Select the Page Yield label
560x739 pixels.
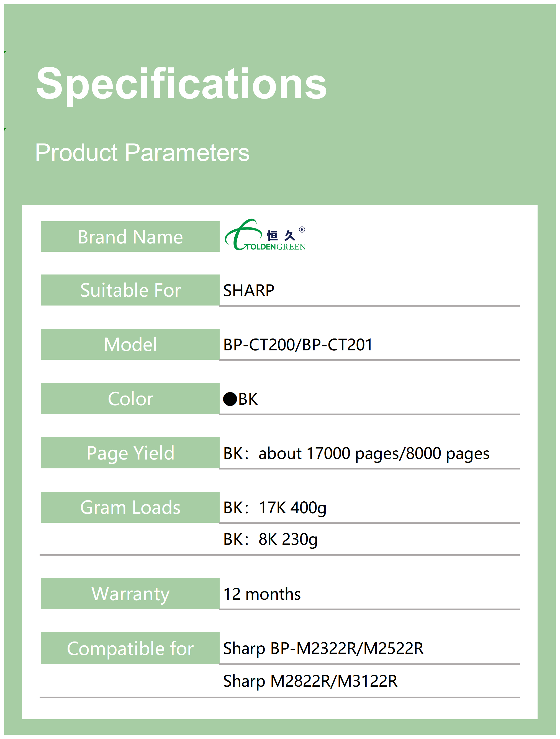tap(130, 453)
